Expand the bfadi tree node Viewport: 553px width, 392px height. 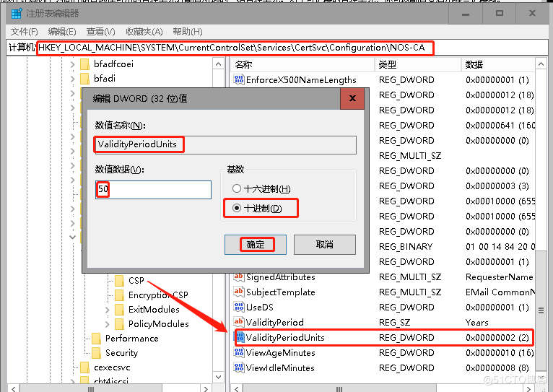coord(73,79)
